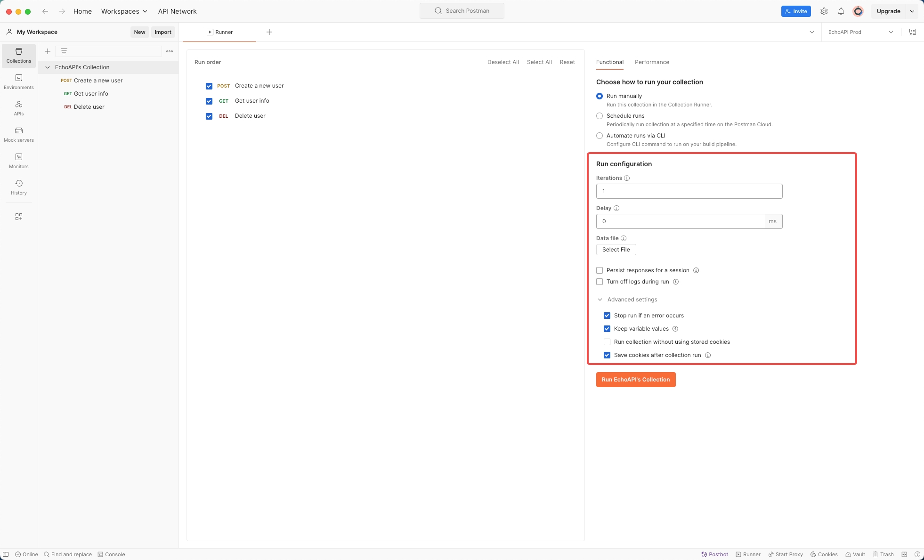Uncheck POST Create a new user in run order
Screen dimensions: 924x560
209,86
